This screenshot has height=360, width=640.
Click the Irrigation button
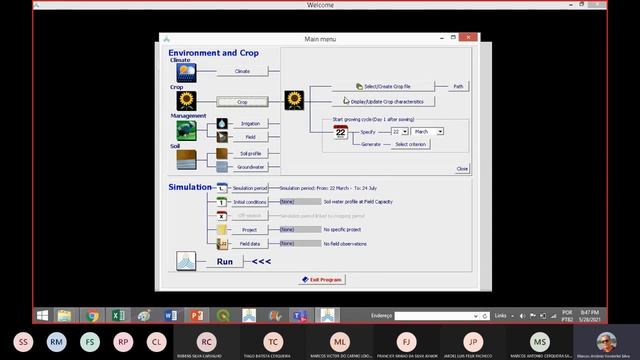[250, 123]
